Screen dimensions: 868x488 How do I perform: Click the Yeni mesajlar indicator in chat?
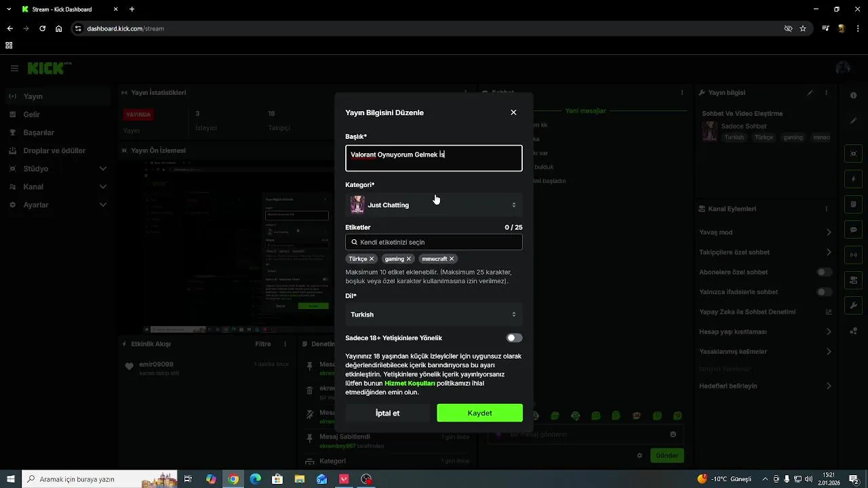tap(586, 110)
